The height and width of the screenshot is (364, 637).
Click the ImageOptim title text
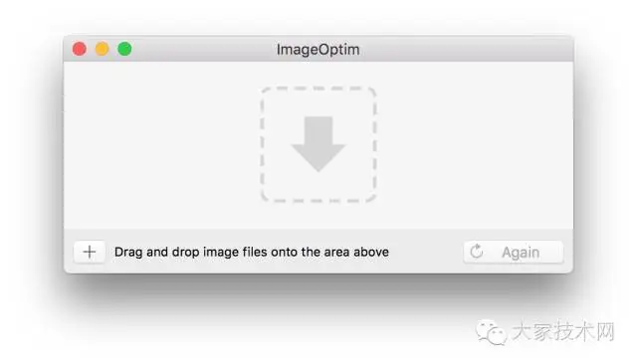(318, 50)
